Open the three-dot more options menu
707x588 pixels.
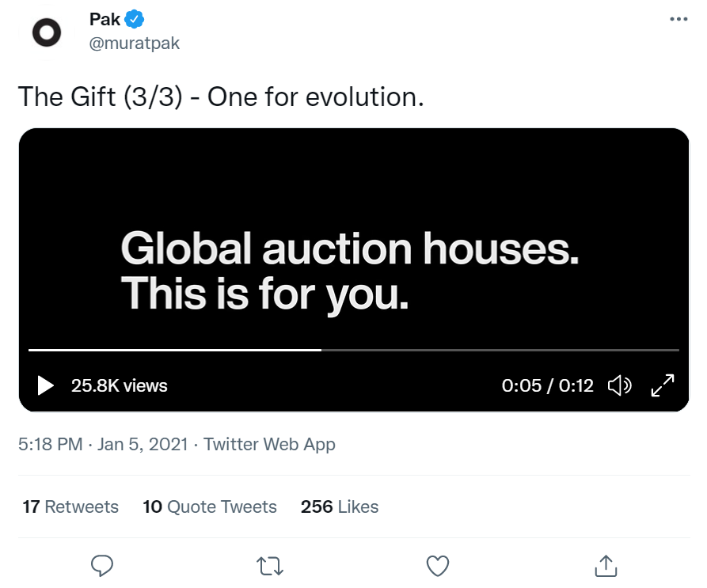(678, 20)
